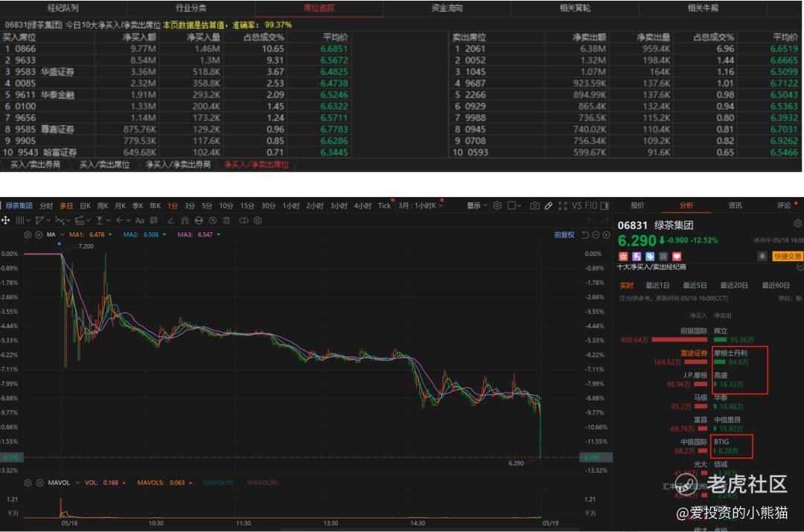804x532 pixels.
Task: Select 最近20日 broker range
Action: [734, 286]
